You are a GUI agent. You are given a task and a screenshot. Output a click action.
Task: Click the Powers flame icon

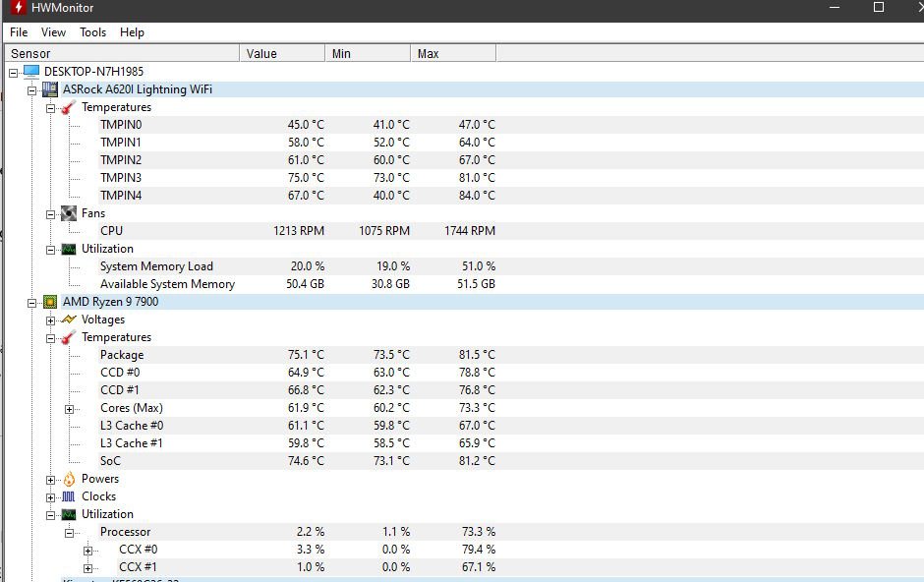(69, 479)
